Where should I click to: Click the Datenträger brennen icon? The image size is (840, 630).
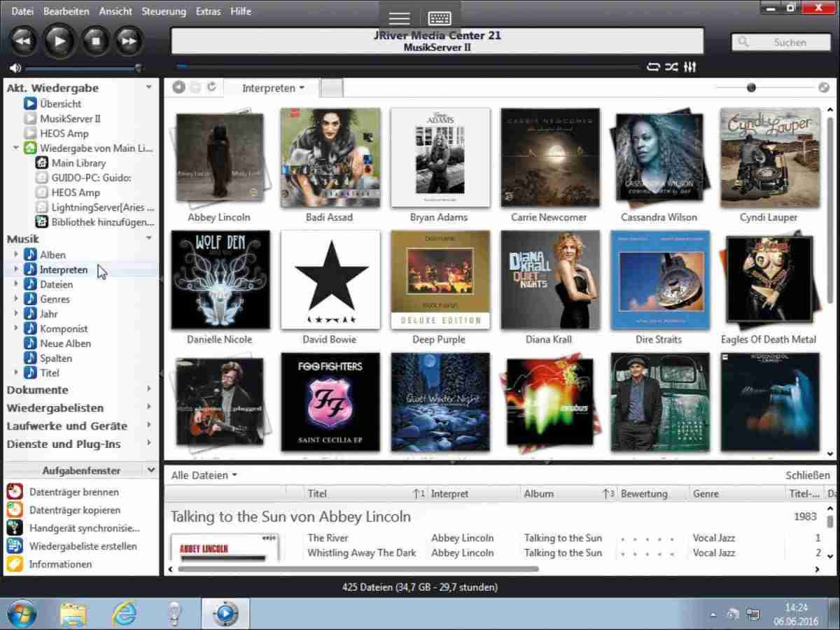coord(15,491)
